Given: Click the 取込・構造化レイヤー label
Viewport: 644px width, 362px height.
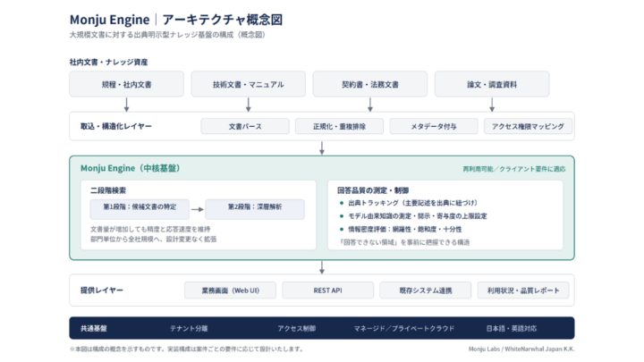Looking at the screenshot, I should 116,126.
